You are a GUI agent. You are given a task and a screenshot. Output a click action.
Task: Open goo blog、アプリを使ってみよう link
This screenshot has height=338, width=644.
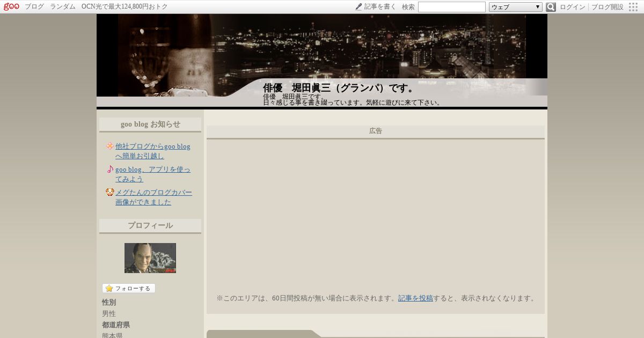click(x=153, y=174)
